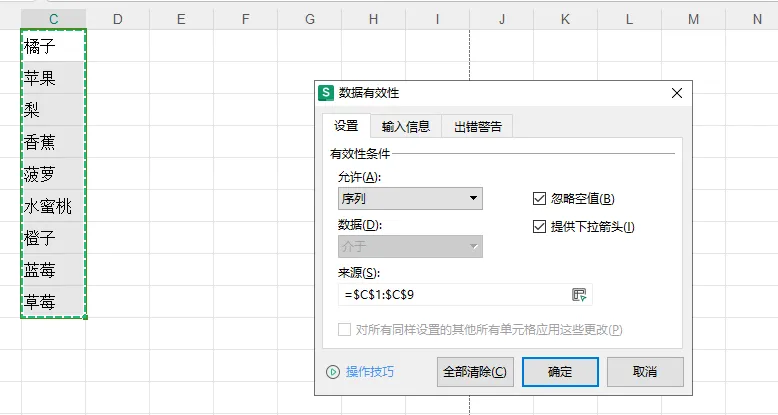Tick the 对所有同样设置的其他所有单元格应用这些更改 checkbox
The image size is (778, 415).
point(344,330)
